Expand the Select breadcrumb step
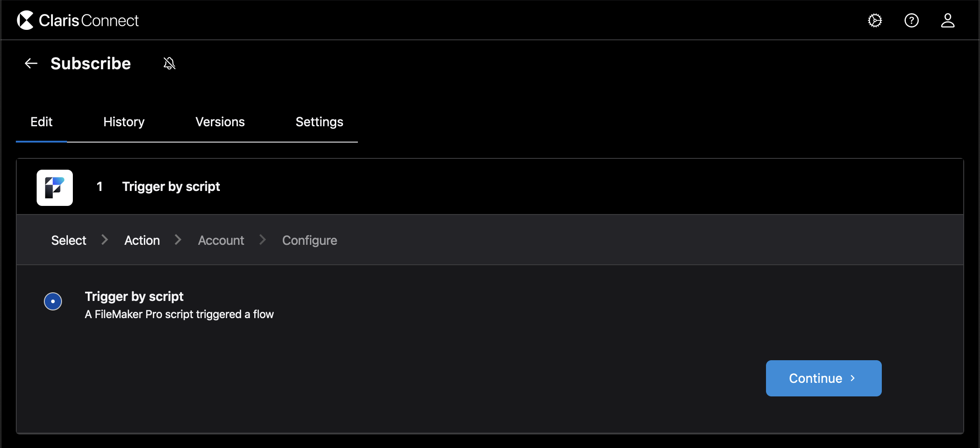980x448 pixels. pyautogui.click(x=68, y=240)
